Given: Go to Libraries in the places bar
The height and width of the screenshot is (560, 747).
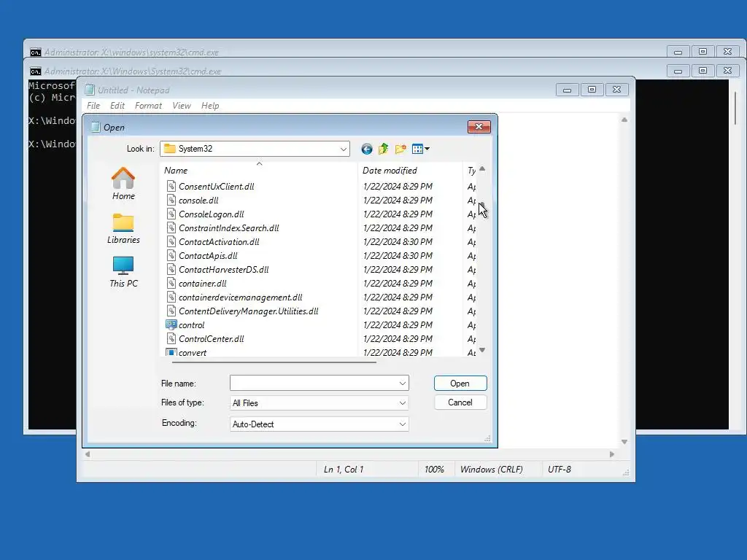Looking at the screenshot, I should point(123,228).
